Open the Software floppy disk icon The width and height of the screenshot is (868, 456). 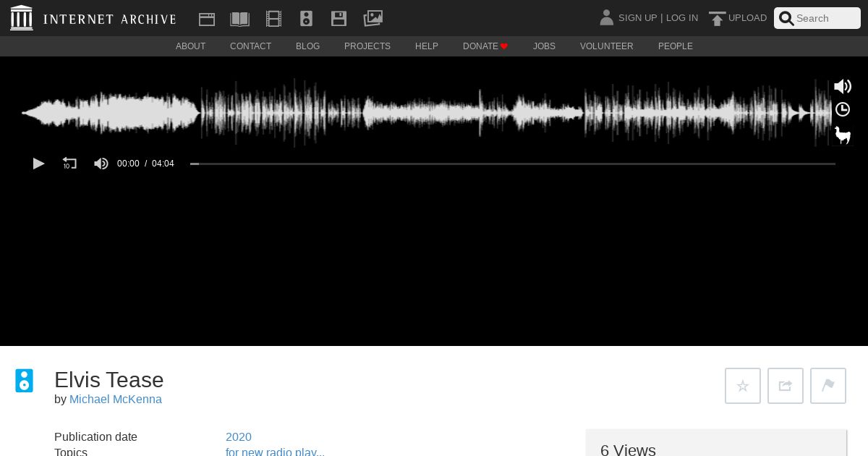coord(339,19)
